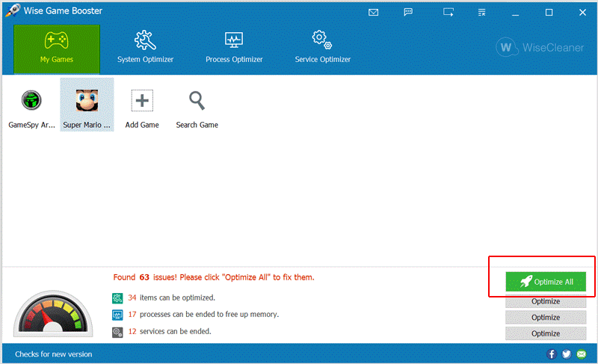Click the system items optimizer icon beside 34
Viewport: 598px width, 364px height.
coord(117,298)
